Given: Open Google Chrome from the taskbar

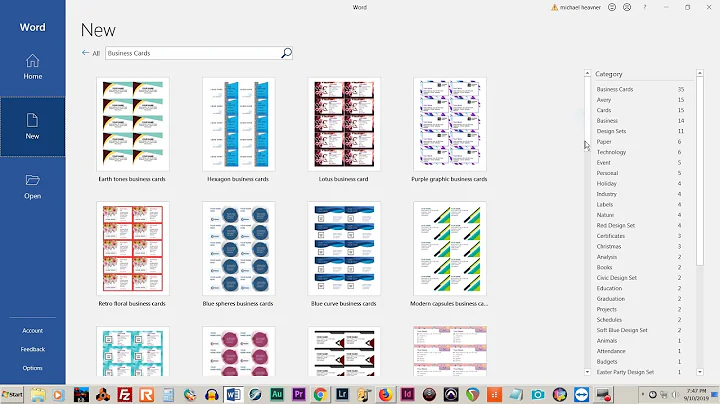Looking at the screenshot, I should click(x=320, y=394).
